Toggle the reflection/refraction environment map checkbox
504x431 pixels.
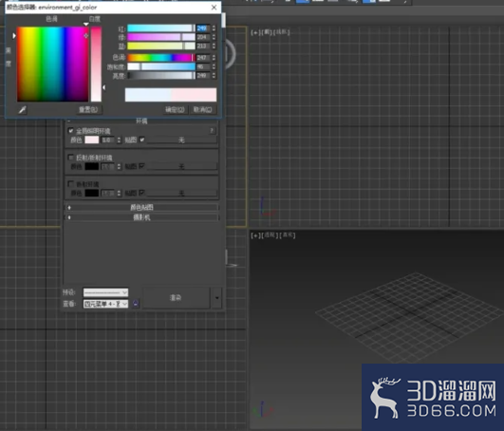[141, 166]
